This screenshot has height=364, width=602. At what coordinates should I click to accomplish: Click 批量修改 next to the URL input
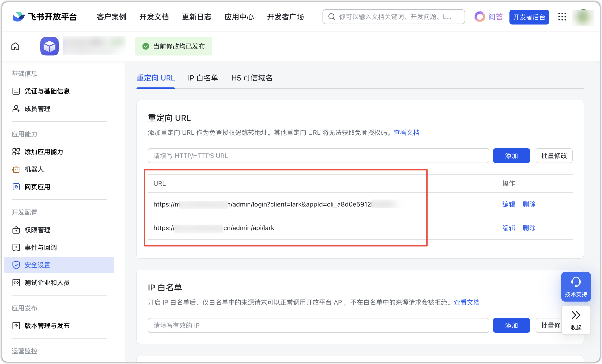coord(554,155)
